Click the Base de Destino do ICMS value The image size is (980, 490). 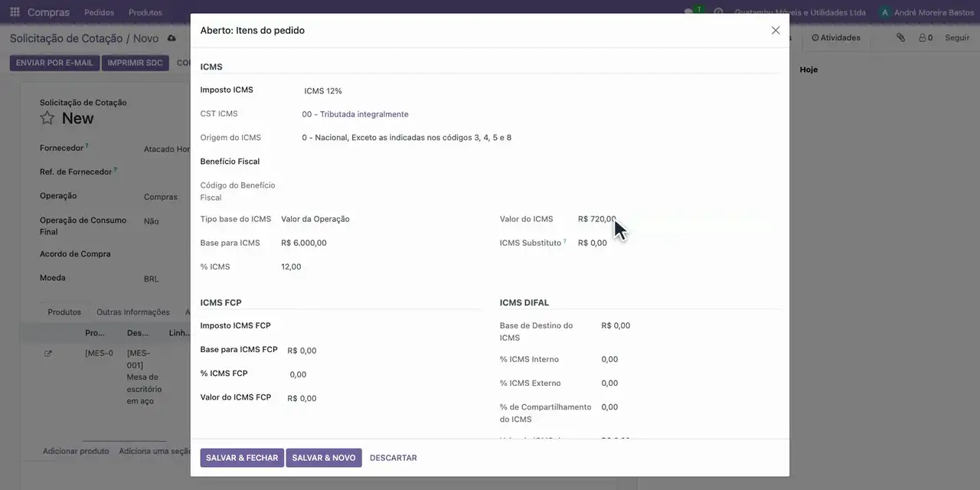[616, 325]
